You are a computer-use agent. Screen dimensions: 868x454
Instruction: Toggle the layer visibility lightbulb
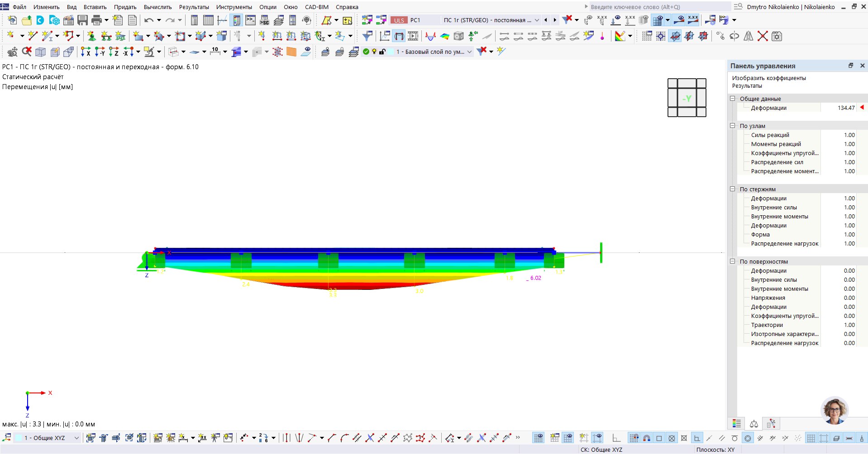[374, 52]
